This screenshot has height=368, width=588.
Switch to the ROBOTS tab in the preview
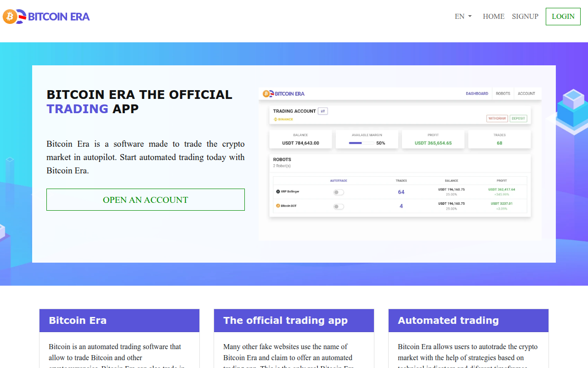(503, 93)
